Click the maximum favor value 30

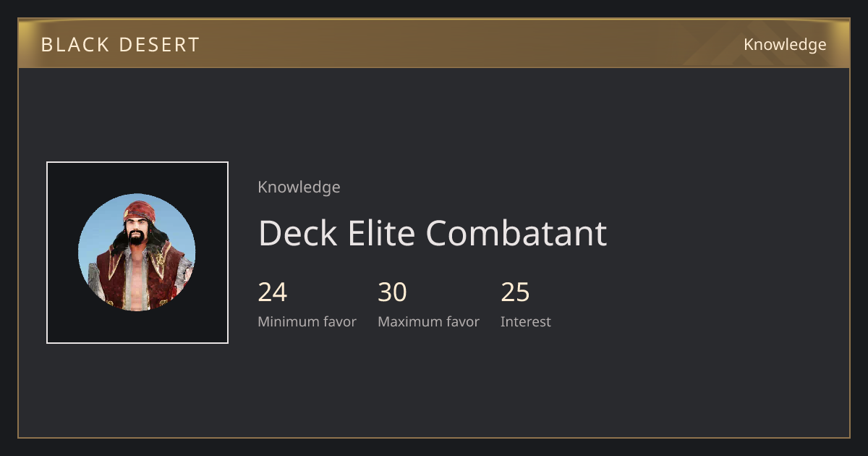click(392, 292)
